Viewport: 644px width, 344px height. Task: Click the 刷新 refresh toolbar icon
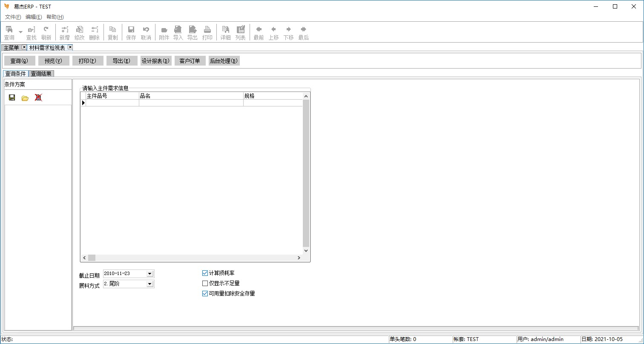pyautogui.click(x=46, y=32)
